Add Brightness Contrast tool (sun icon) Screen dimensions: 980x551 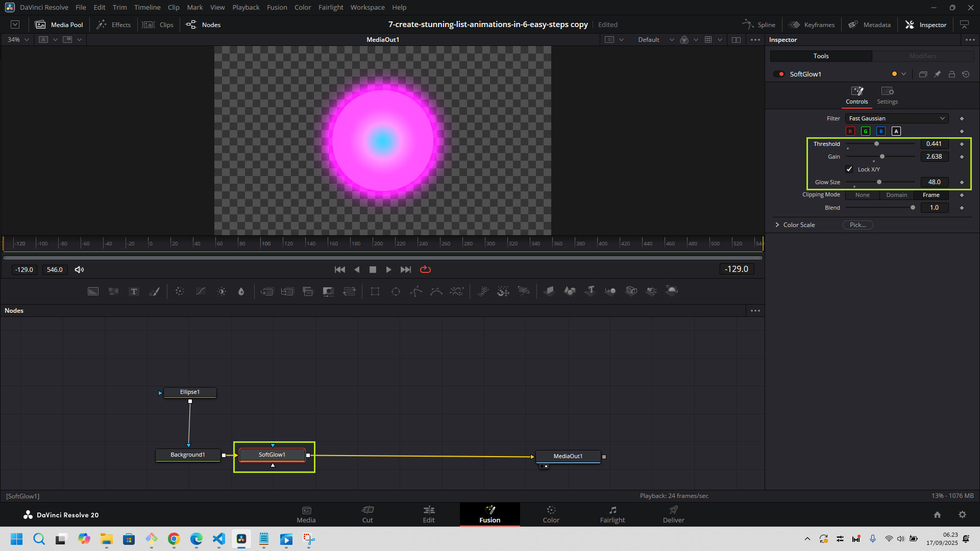point(222,291)
